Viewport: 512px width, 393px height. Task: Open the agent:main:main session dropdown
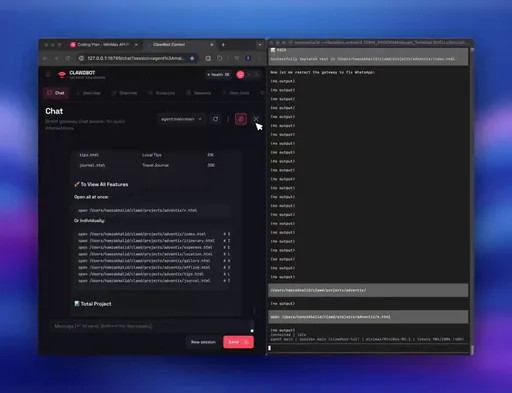click(181, 119)
